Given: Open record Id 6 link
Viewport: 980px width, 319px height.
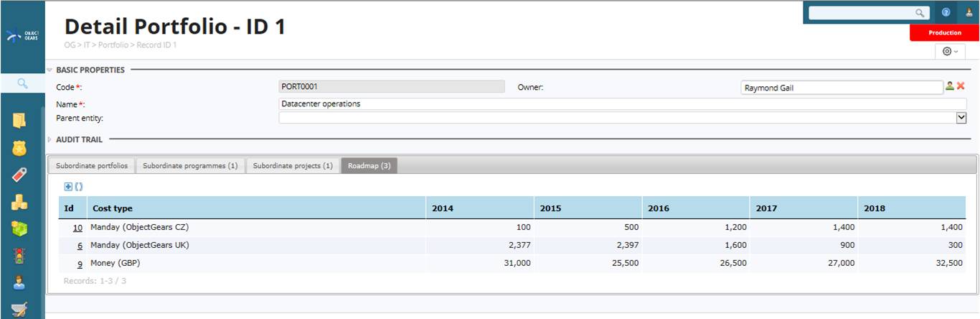Looking at the screenshot, I should (80, 246).
